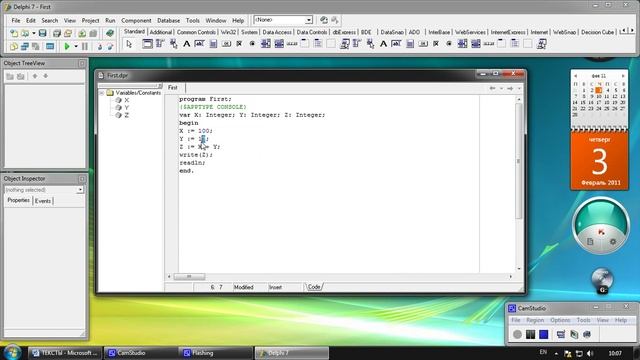Switch to Data Access palette tab

(x=277, y=32)
